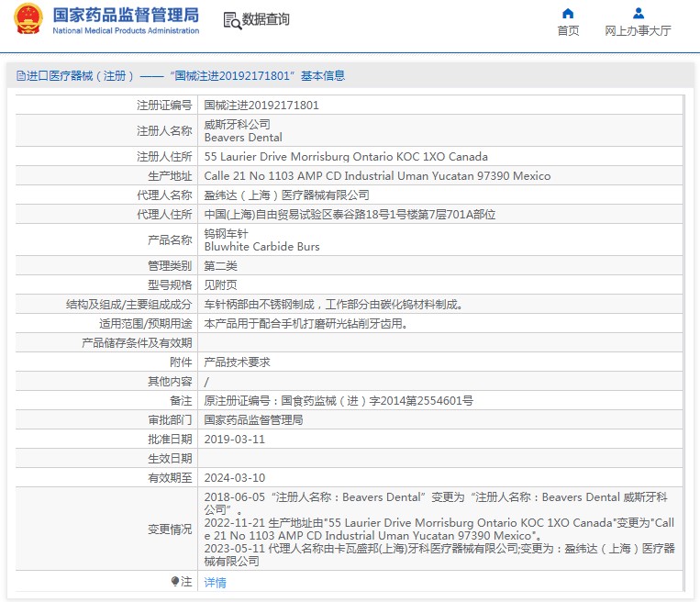Viewport: 700px width, 602px height.
Task: Click the 车针柄部由不锈钢制成 composition text
Action: 333,305
